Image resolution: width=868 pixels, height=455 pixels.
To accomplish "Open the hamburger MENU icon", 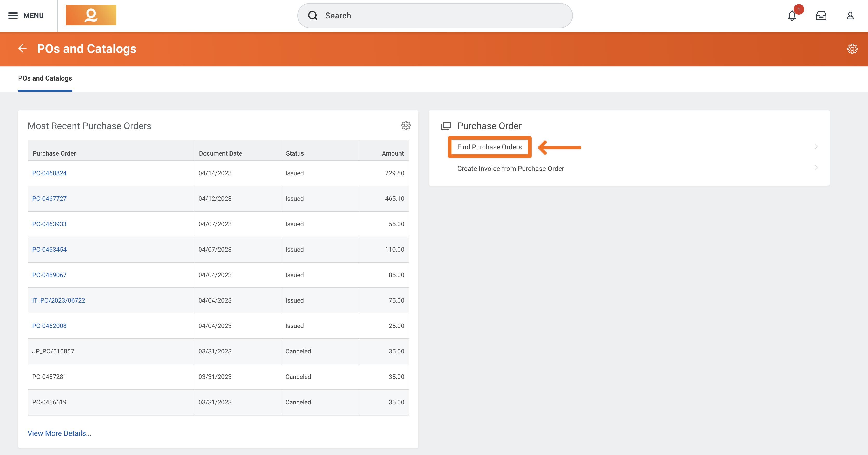I will [13, 16].
